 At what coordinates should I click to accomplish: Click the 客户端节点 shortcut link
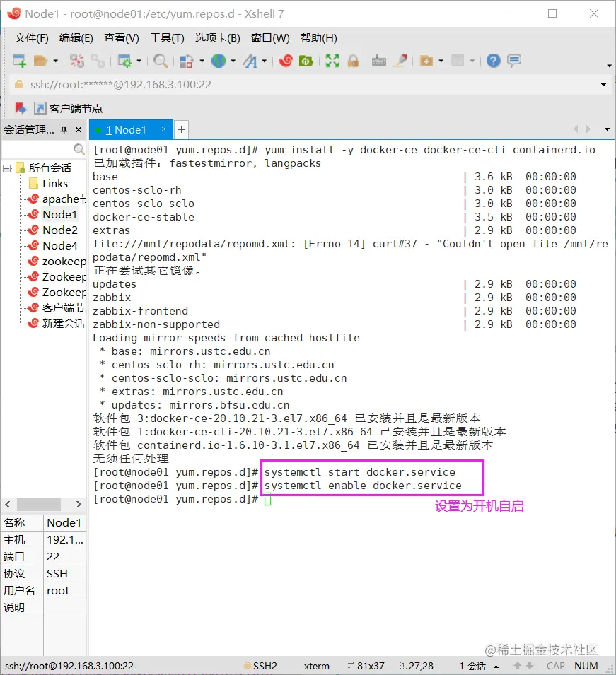pyautogui.click(x=69, y=108)
